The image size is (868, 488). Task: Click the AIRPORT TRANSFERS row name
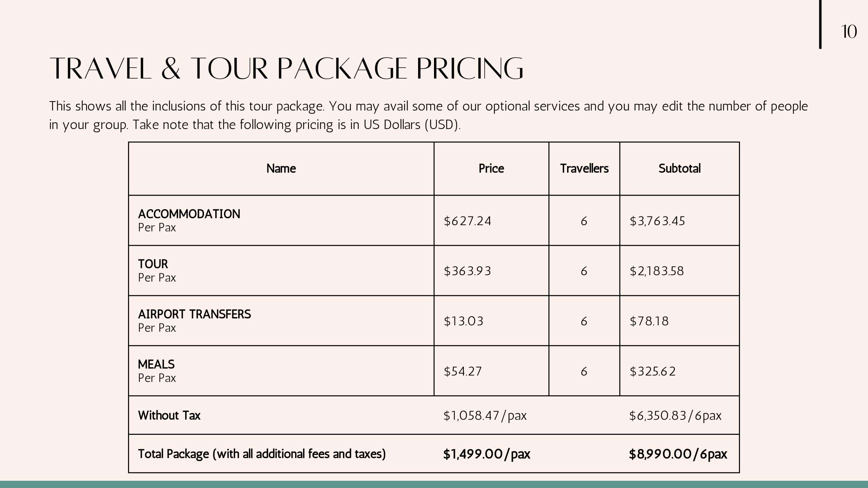coord(195,314)
